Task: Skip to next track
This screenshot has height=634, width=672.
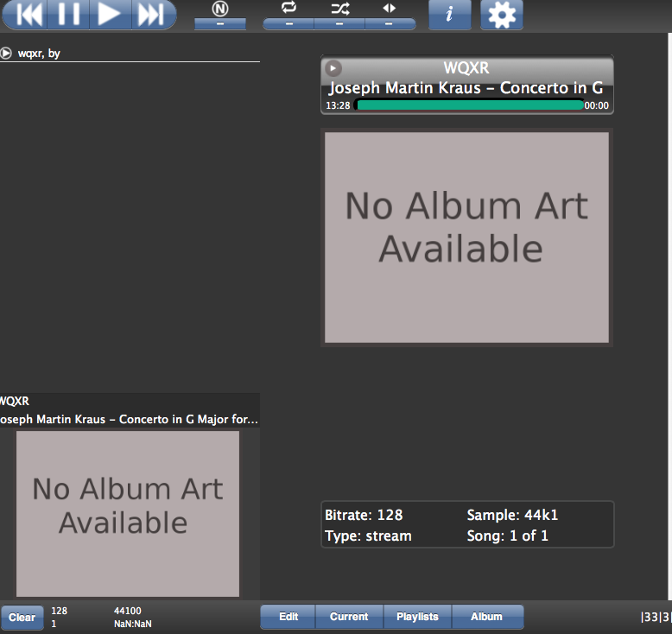Action: click(153, 14)
